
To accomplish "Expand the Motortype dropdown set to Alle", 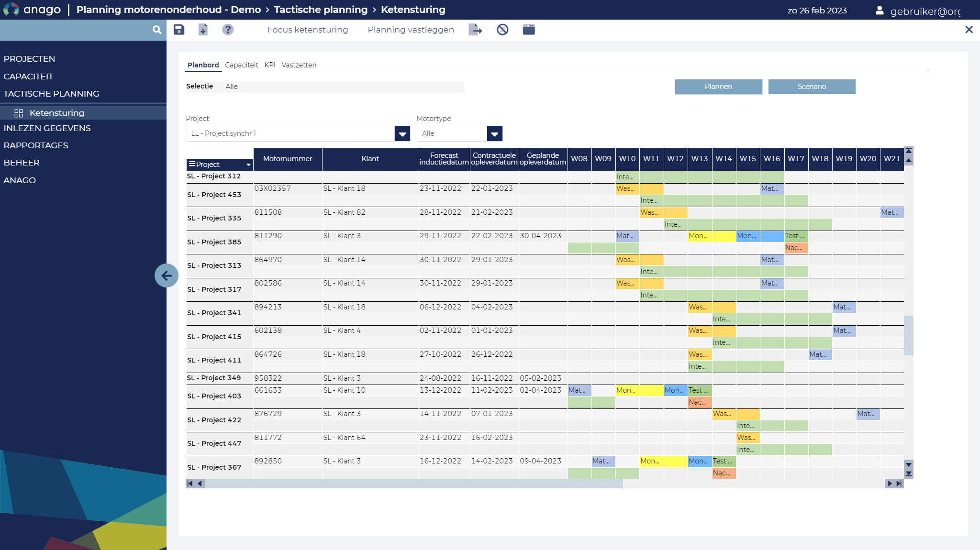I will (x=495, y=133).
